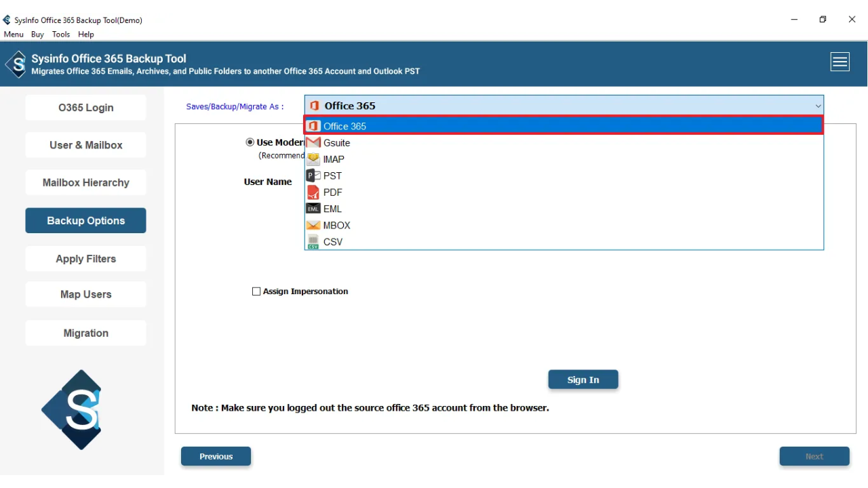Click the Sysinfo logo in header banner
The image size is (868, 488).
[x=16, y=64]
